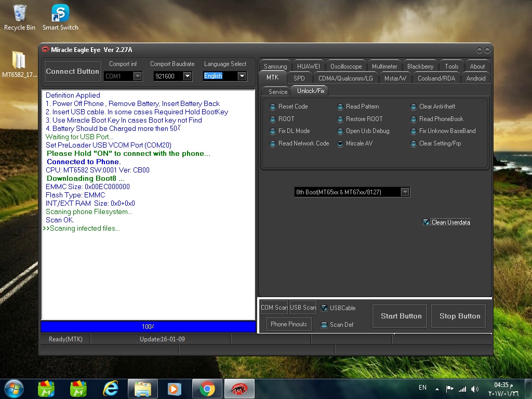Select the Fix Unknow BaseBand option
This screenshot has height=399, width=532.
(x=443, y=131)
